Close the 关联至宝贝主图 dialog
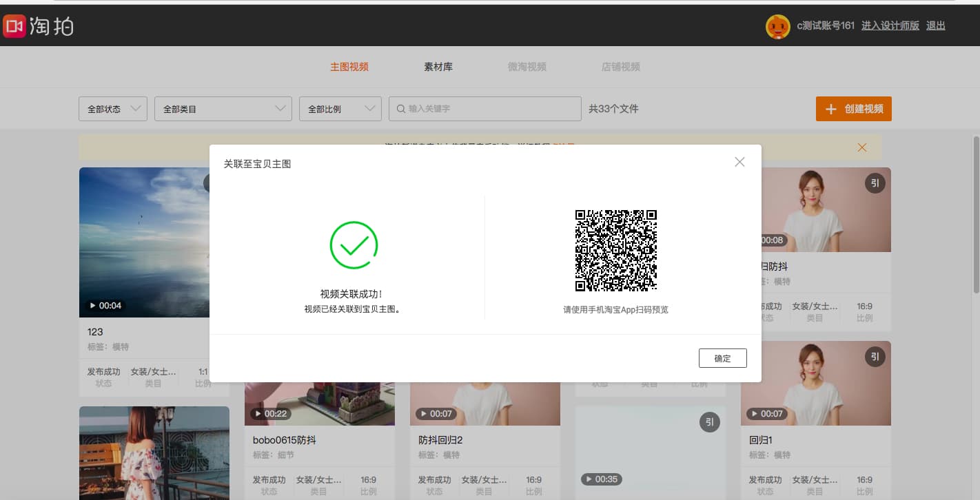The height and width of the screenshot is (500, 980). pyautogui.click(x=739, y=163)
